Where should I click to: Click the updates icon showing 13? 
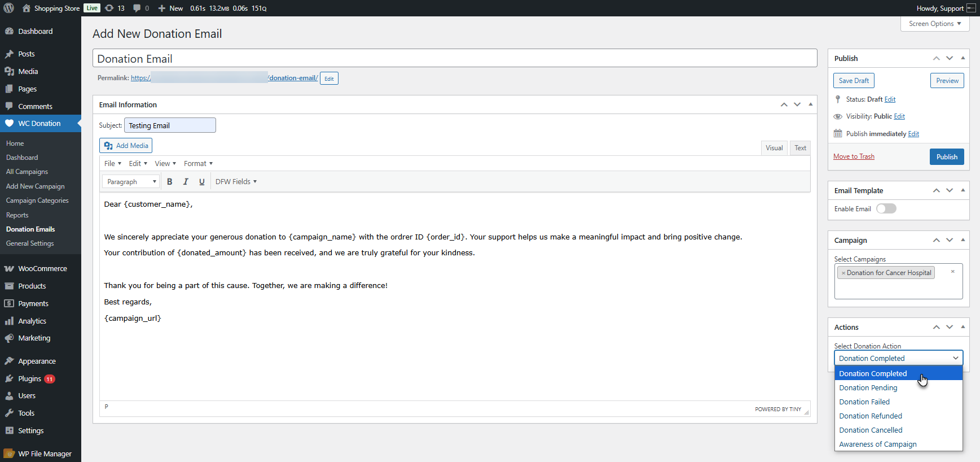(x=115, y=8)
